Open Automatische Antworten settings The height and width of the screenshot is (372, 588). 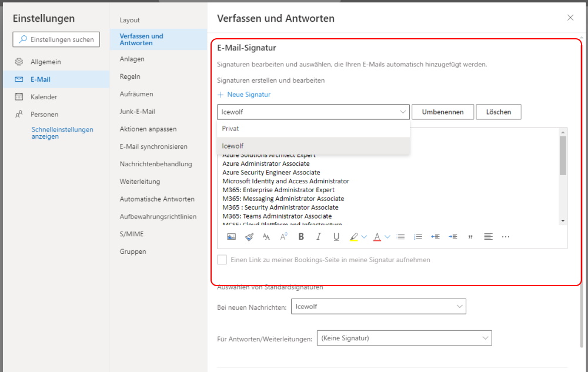157,199
